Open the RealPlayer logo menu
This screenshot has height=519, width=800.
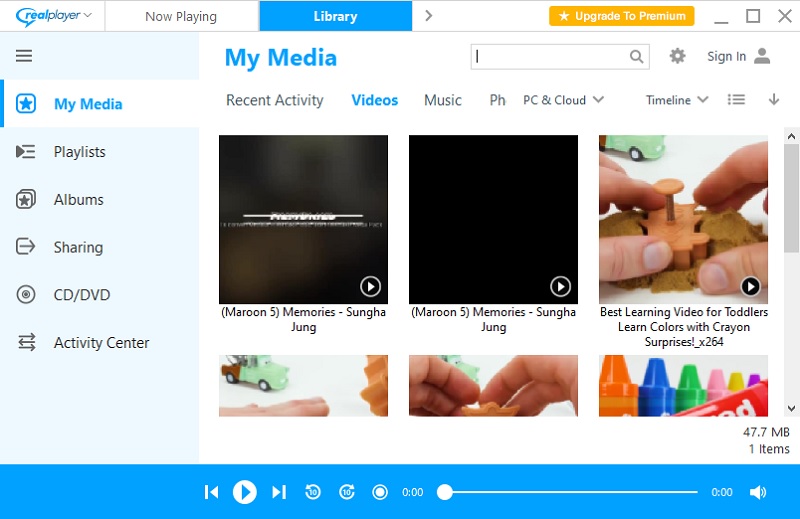coord(54,16)
